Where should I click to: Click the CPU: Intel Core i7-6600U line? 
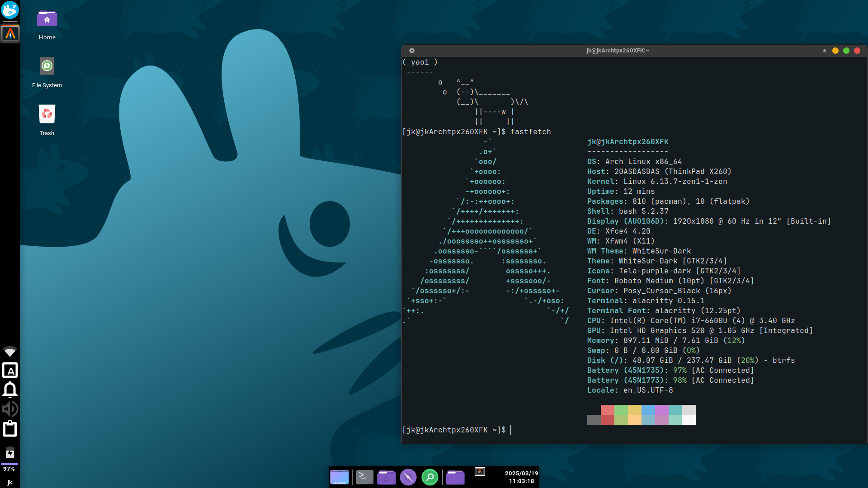click(691, 320)
